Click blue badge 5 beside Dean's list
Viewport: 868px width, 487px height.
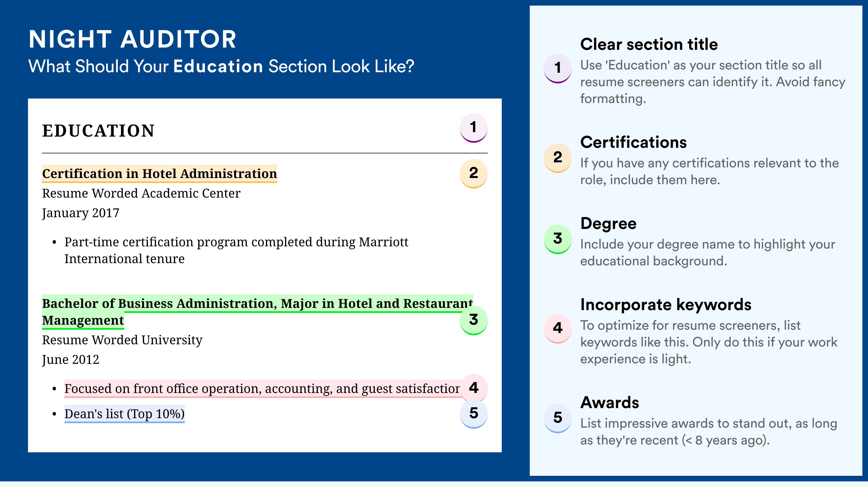coord(473,414)
